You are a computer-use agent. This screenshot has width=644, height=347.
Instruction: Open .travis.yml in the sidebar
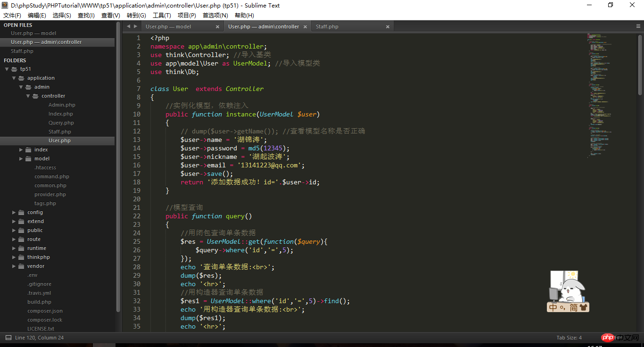[39, 293]
